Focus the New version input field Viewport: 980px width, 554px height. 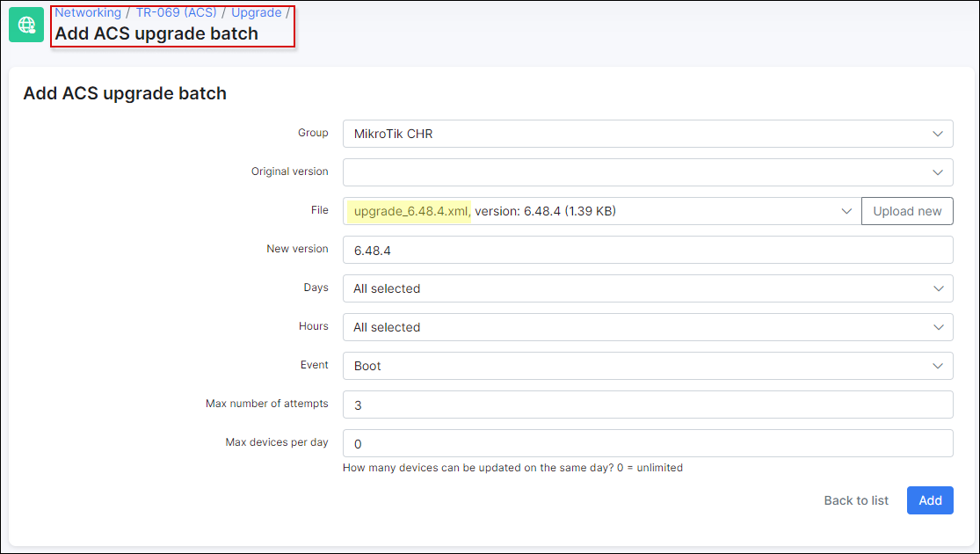pyautogui.click(x=647, y=250)
